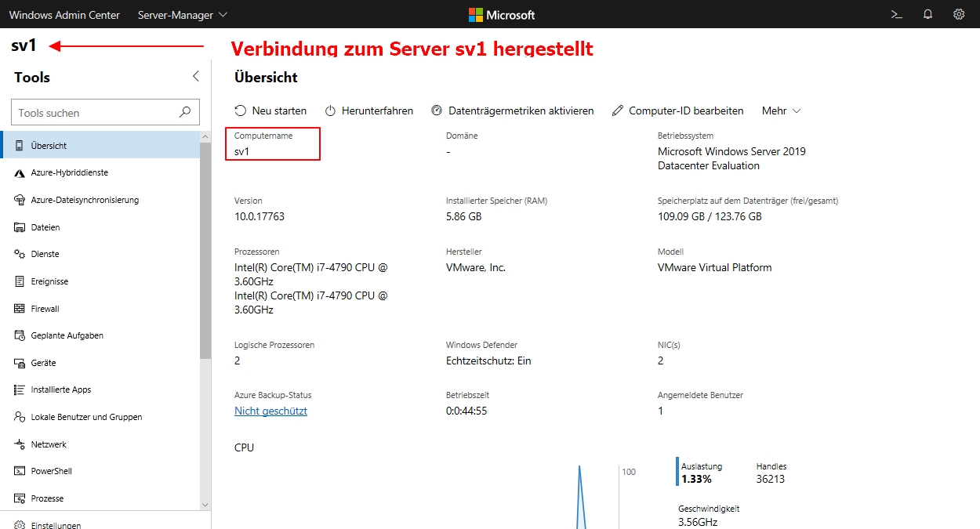980x529 pixels.
Task: Click the Netzwerk icon
Action: coord(20,444)
